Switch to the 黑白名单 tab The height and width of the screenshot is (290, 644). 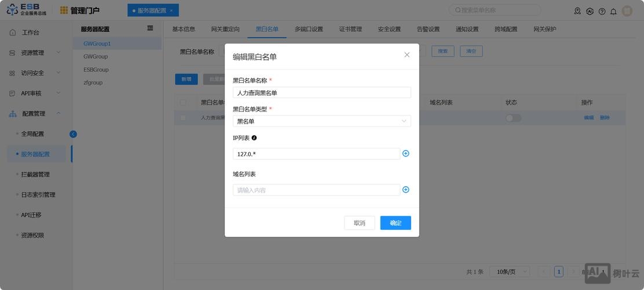[267, 29]
